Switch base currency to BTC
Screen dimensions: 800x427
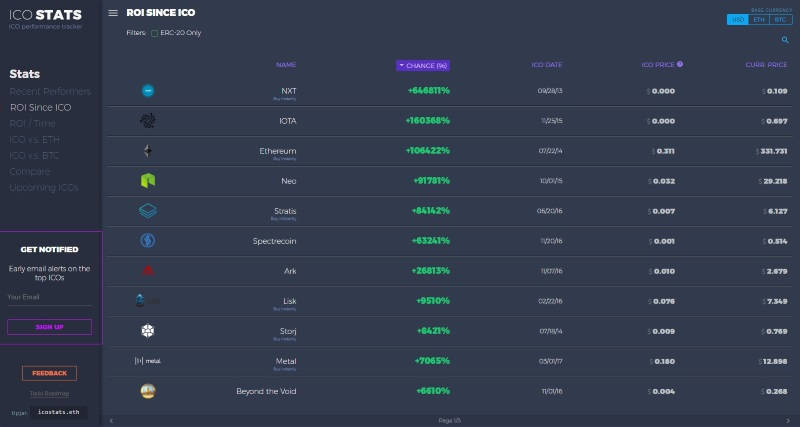tap(781, 20)
